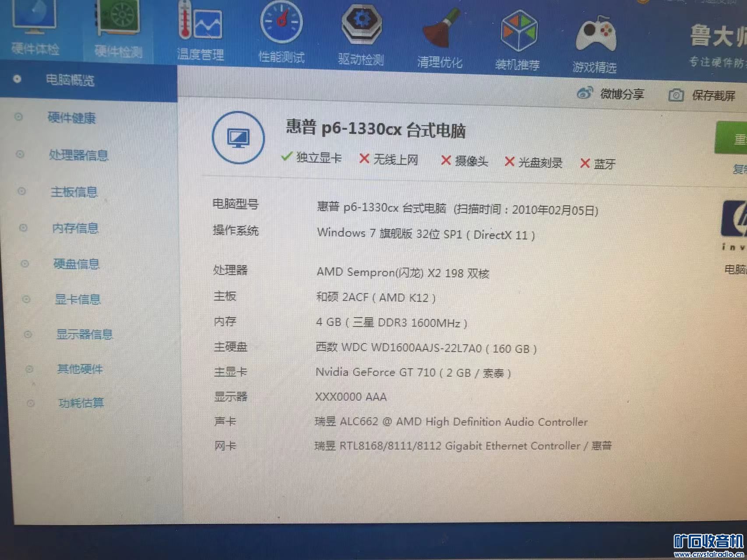Click the Weibo logo icon
The image size is (747, 560).
(585, 93)
